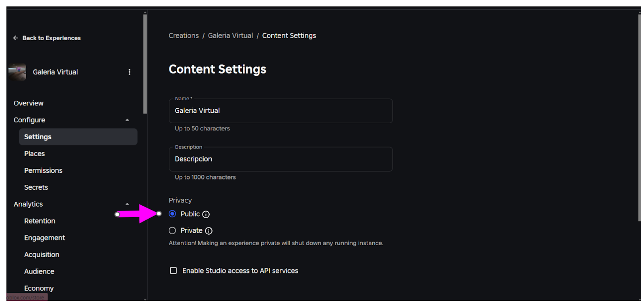Click the private experience attention warning text
This screenshot has height=306, width=644.
click(276, 243)
